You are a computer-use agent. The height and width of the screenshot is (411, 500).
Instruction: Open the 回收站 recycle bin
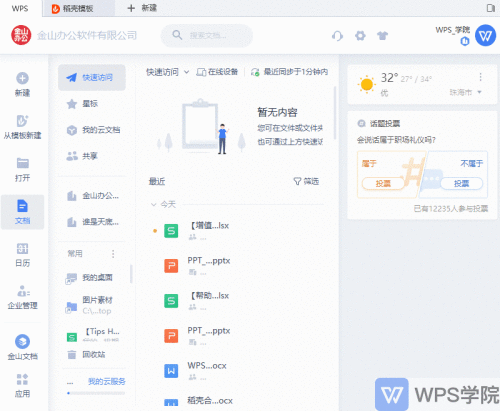pyautogui.click(x=87, y=354)
